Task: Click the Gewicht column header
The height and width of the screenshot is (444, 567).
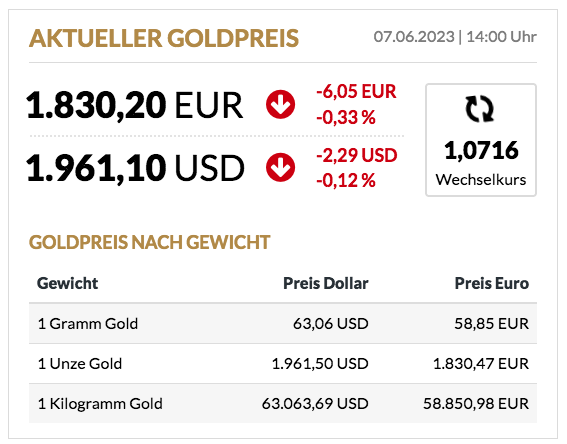Action: [68, 283]
